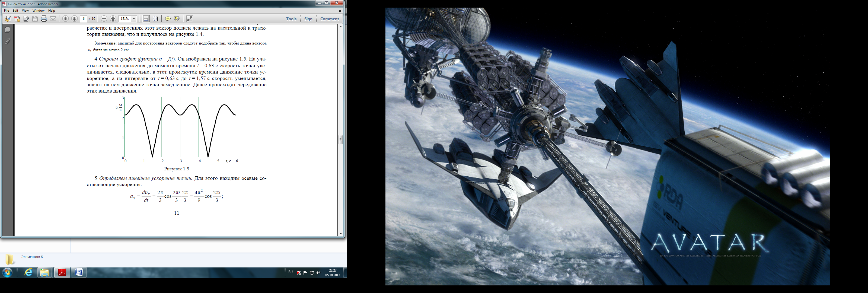This screenshot has width=868, height=293.
Task: Open the zoom percentage dropdown arrow
Action: (134, 19)
